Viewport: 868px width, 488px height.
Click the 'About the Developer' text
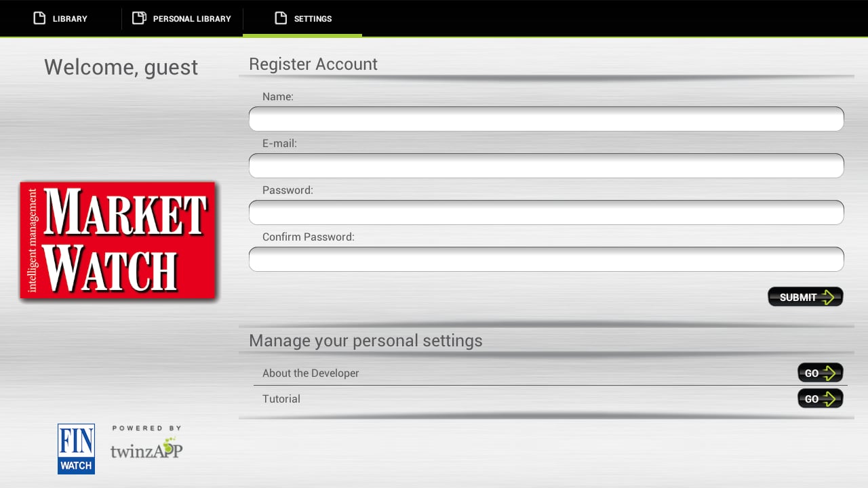(311, 373)
